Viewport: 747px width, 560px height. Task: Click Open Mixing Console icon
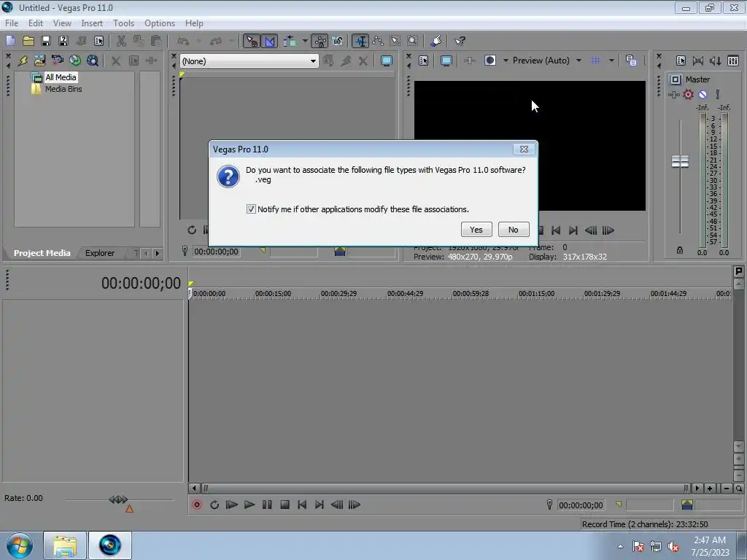pos(733,61)
